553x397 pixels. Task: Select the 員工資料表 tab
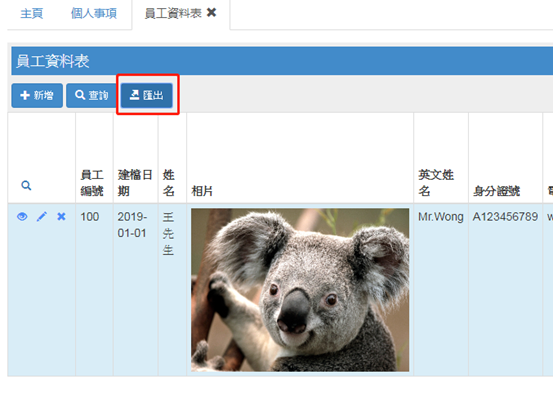[x=173, y=13]
